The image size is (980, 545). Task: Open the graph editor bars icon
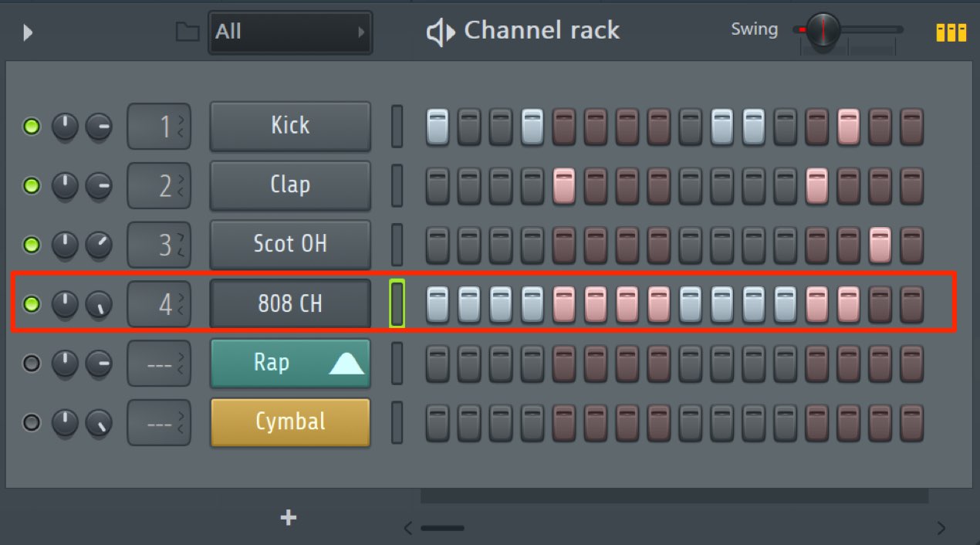pyautogui.click(x=951, y=32)
